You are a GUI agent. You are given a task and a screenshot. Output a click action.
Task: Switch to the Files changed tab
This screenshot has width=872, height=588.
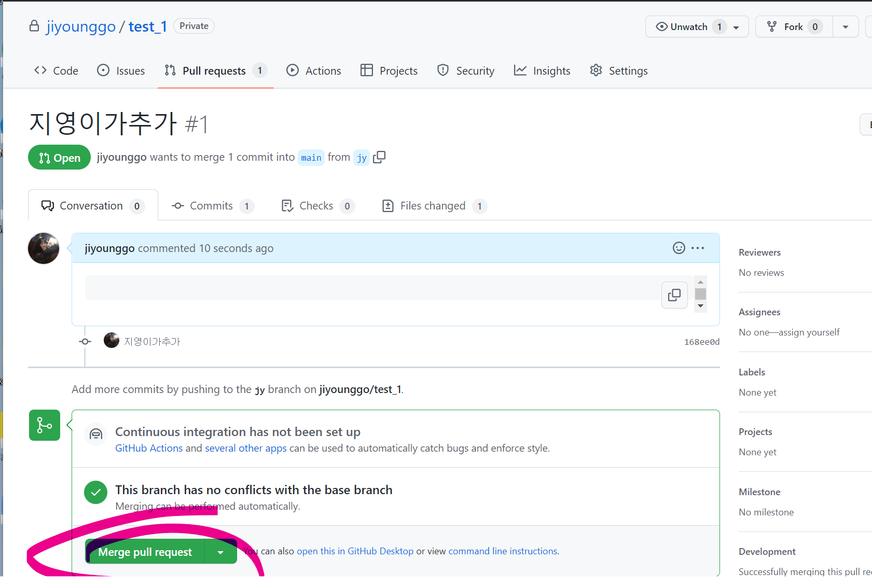tap(435, 206)
